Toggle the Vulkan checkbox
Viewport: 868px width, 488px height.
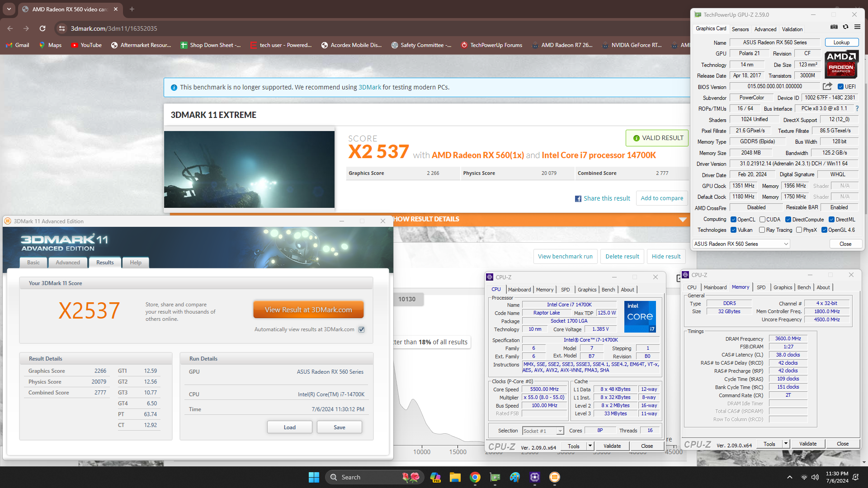[x=733, y=230]
